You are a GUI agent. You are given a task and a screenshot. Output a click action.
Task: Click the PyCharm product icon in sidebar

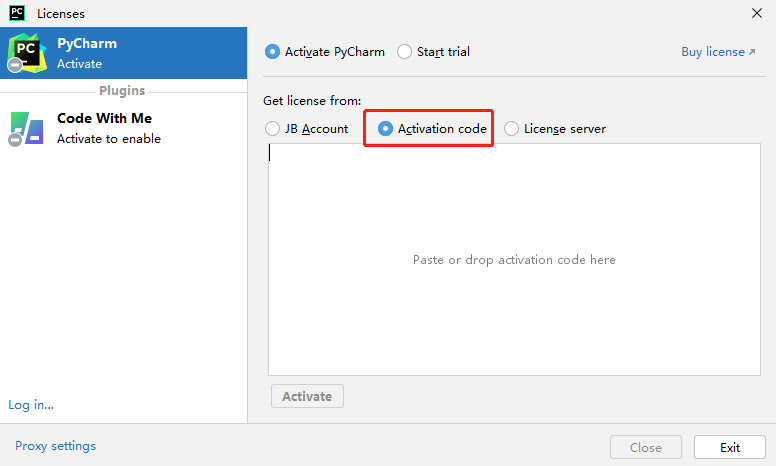[x=26, y=52]
